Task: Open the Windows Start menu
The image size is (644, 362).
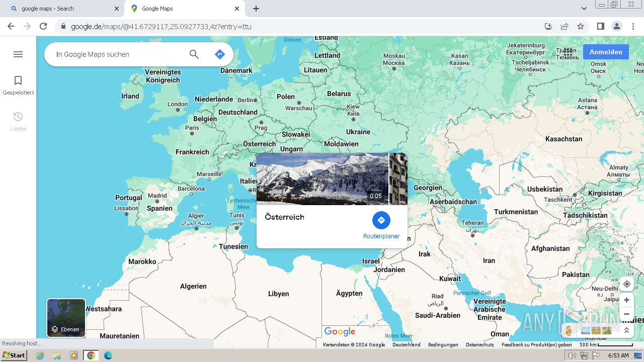Action: coord(14,355)
